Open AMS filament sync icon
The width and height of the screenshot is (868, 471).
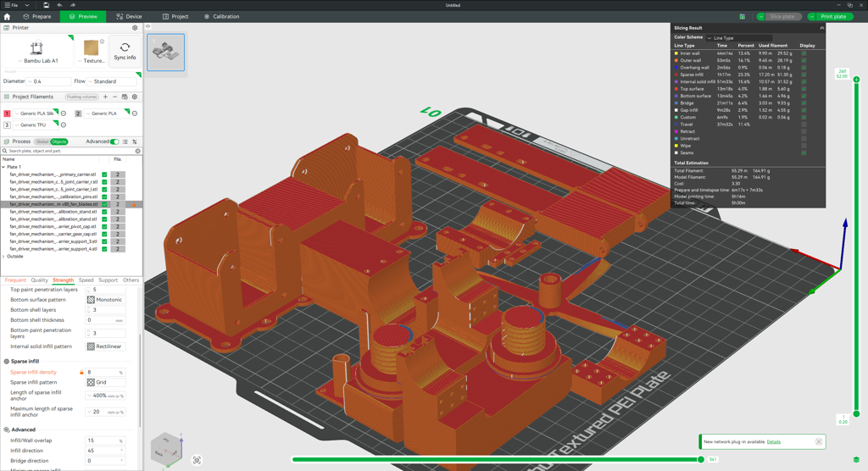tap(125, 97)
